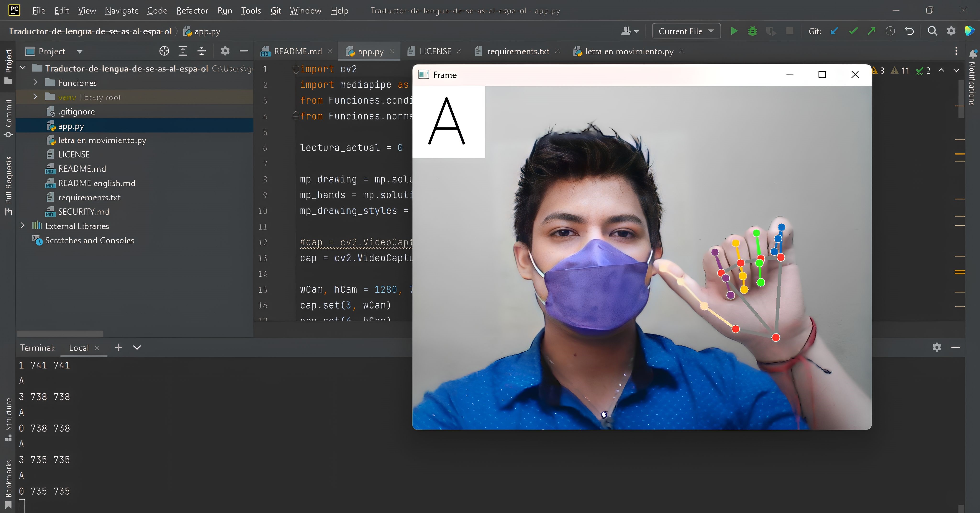The width and height of the screenshot is (980, 513).
Task: Open the Commit tool window sidebar tab
Action: click(8, 119)
